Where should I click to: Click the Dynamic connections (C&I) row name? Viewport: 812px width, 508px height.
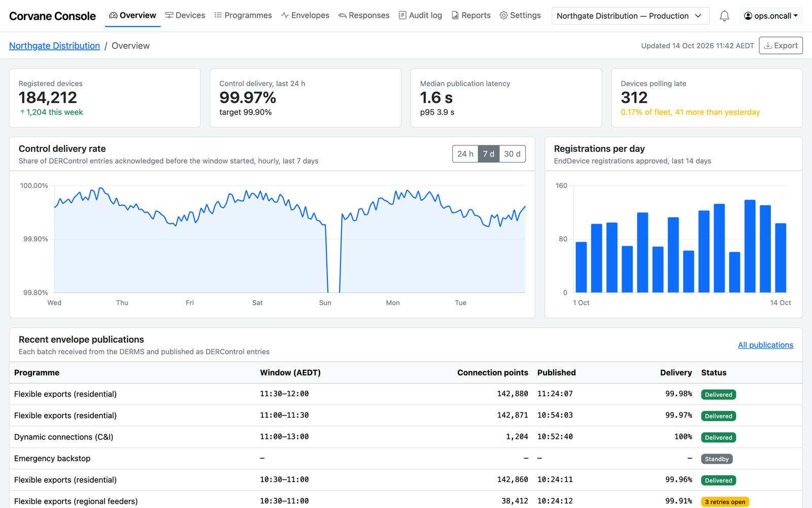63,437
